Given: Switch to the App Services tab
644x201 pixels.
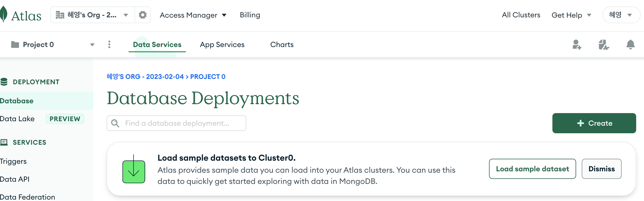Looking at the screenshot, I should (222, 45).
